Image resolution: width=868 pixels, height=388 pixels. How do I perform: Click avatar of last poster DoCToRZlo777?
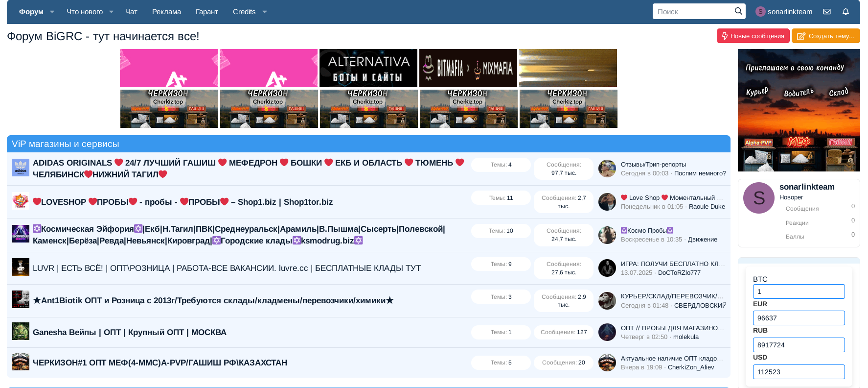click(607, 268)
